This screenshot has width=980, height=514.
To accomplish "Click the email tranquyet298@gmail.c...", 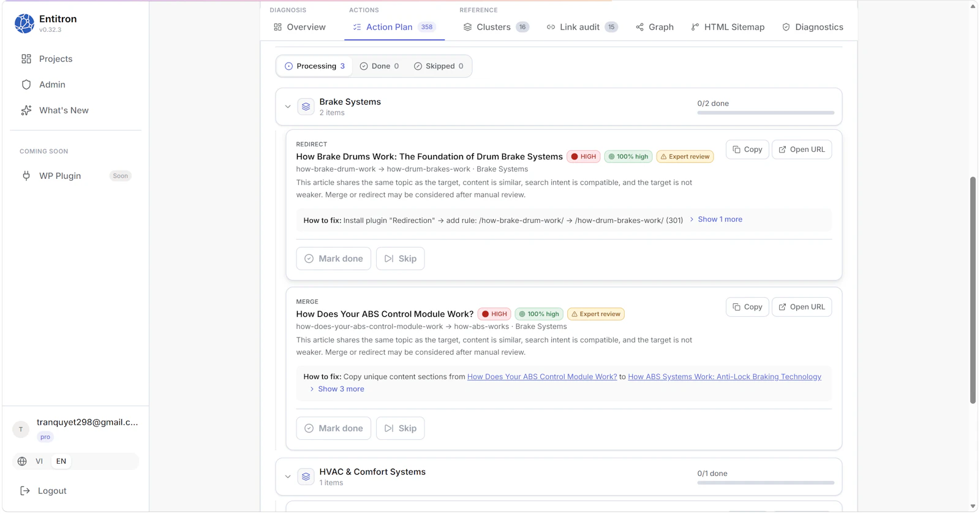I will tap(88, 422).
